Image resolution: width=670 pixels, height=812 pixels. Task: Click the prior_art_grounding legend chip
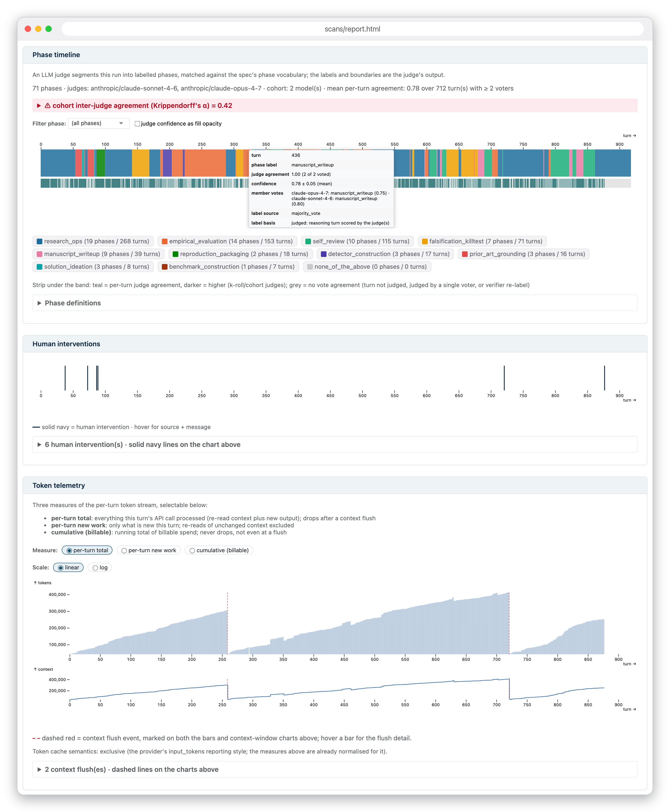tap(524, 254)
